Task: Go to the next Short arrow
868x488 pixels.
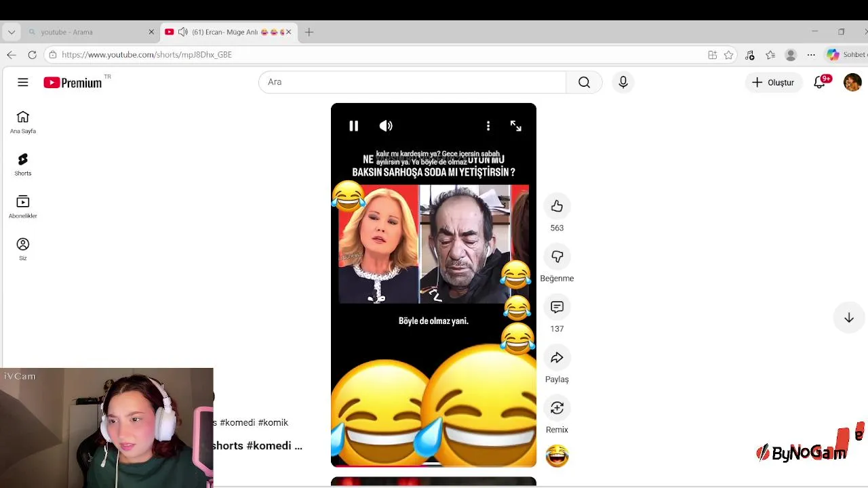Action: pyautogui.click(x=848, y=318)
